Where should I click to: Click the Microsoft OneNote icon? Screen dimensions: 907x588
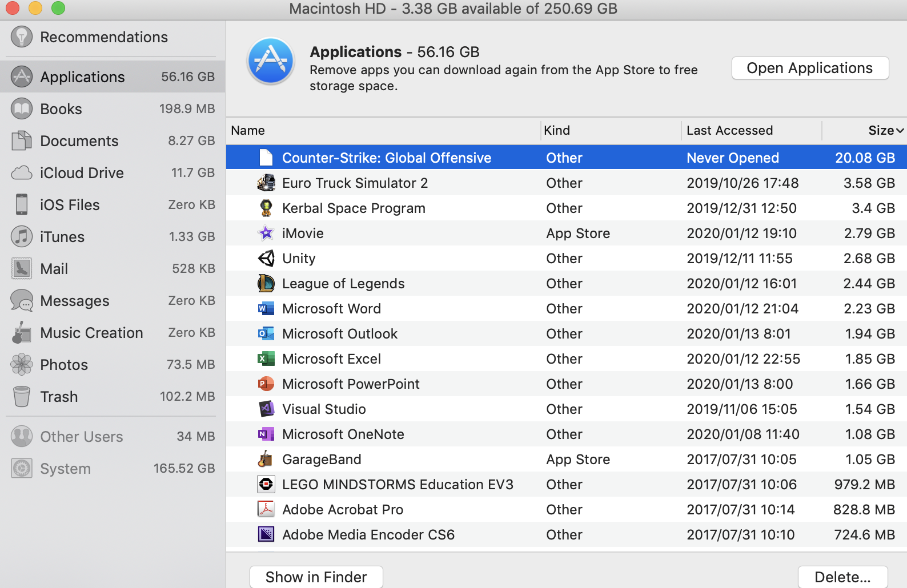(x=266, y=434)
